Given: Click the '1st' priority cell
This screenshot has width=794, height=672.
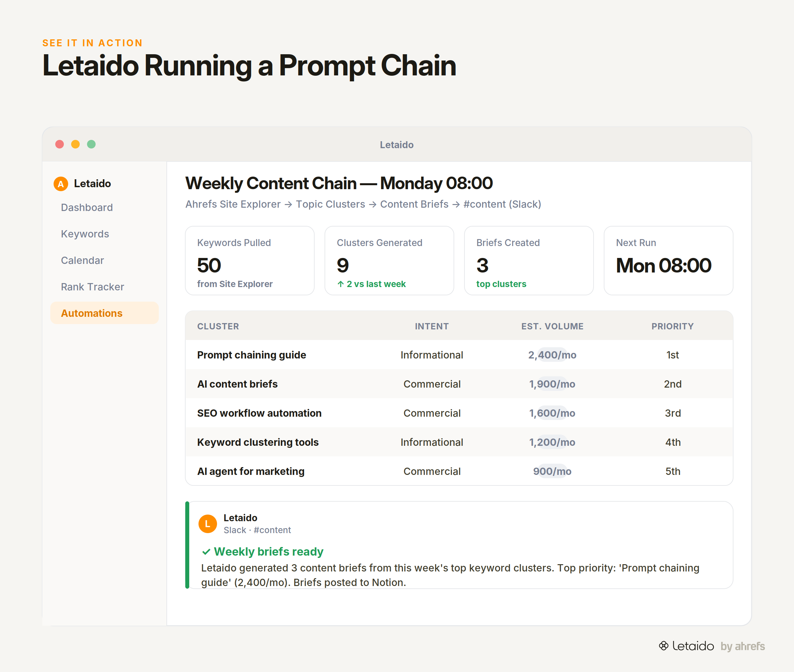Looking at the screenshot, I should click(x=673, y=355).
